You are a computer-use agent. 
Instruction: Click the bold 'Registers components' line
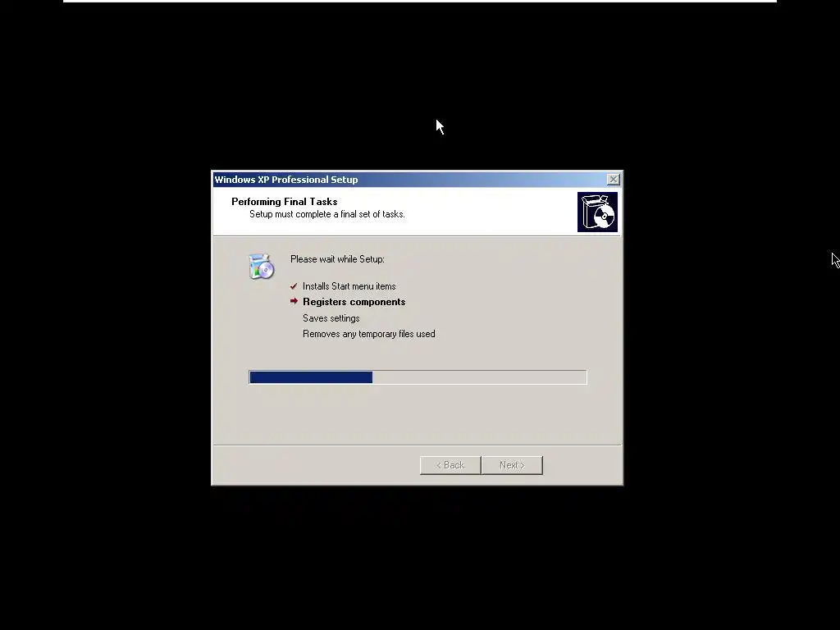[354, 302]
